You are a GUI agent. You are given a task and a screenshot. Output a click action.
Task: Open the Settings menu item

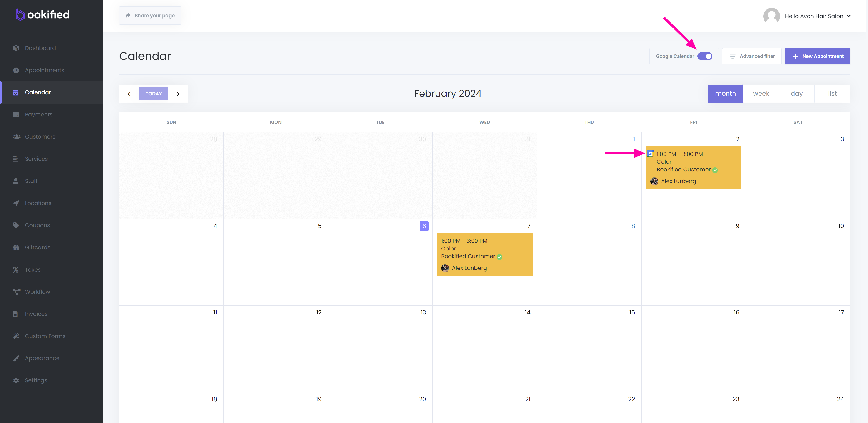click(x=52, y=380)
